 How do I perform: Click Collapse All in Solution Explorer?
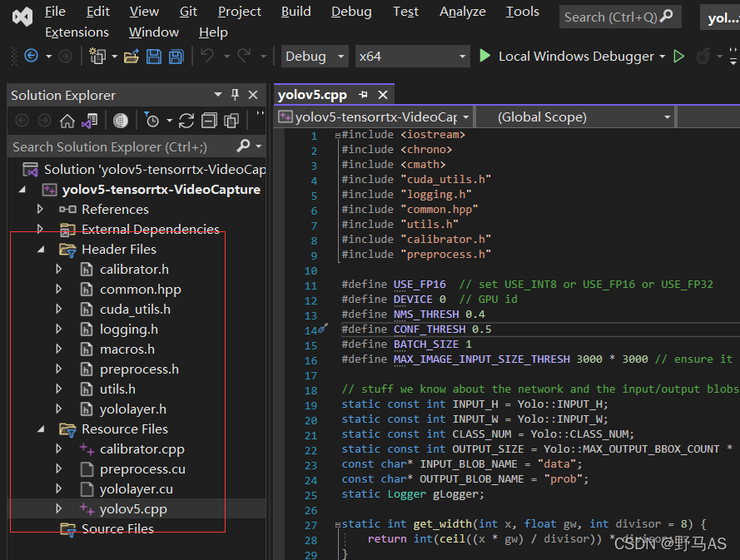click(x=209, y=121)
